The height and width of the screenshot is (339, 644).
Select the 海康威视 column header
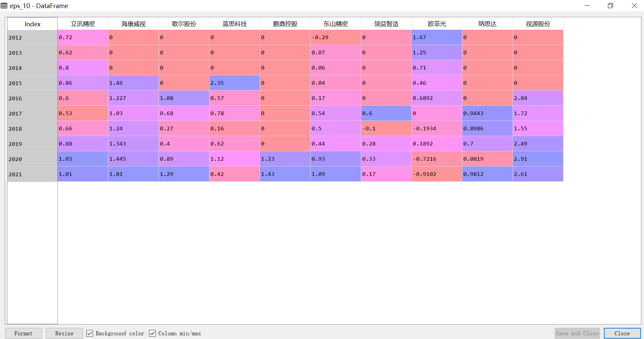[134, 24]
